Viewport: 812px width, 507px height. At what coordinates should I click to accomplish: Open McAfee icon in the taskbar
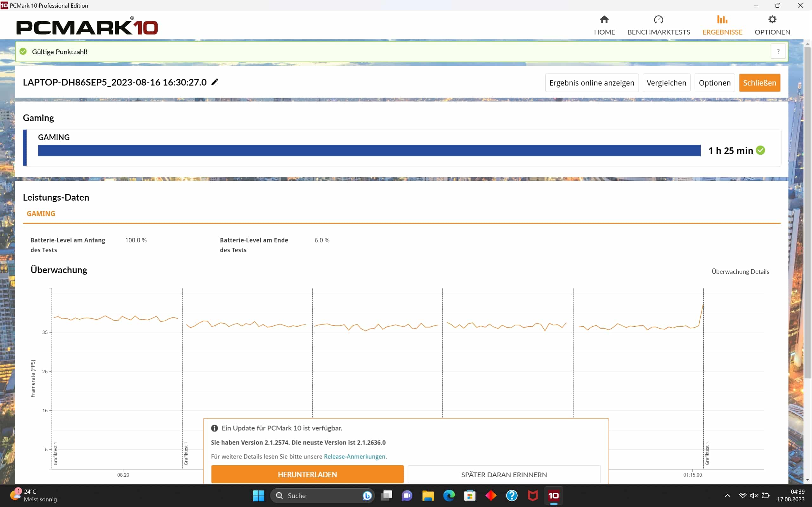(533, 495)
